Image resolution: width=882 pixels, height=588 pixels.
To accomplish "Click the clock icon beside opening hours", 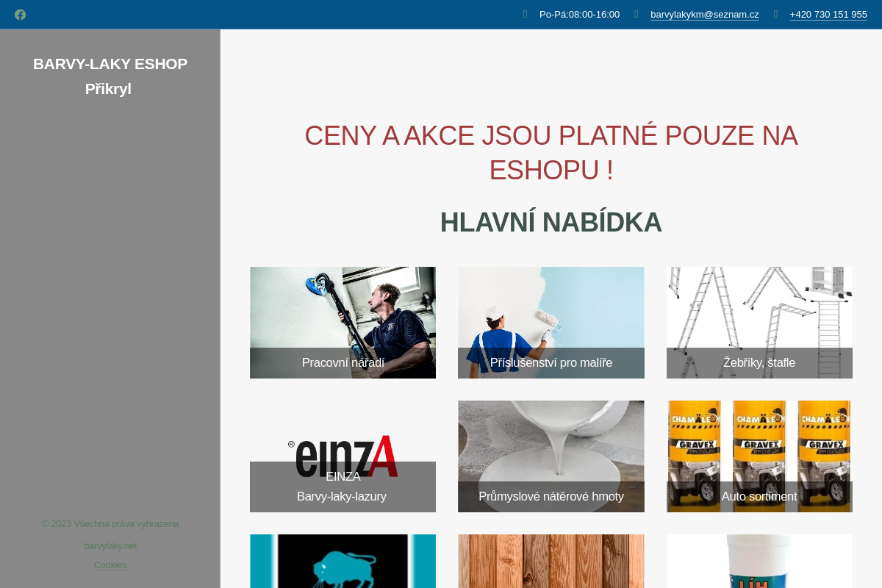I will [525, 14].
